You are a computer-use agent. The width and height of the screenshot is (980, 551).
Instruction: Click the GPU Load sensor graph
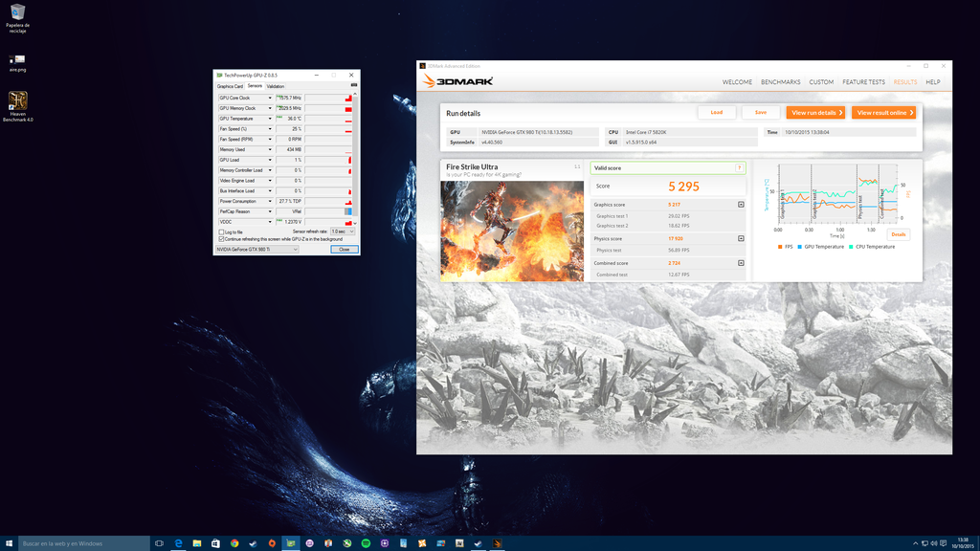point(328,160)
